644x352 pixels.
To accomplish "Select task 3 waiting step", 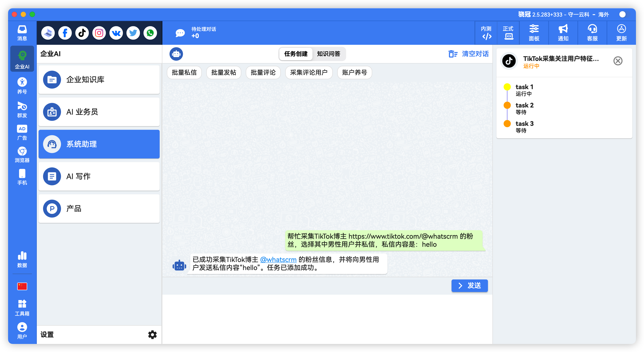I will click(524, 127).
